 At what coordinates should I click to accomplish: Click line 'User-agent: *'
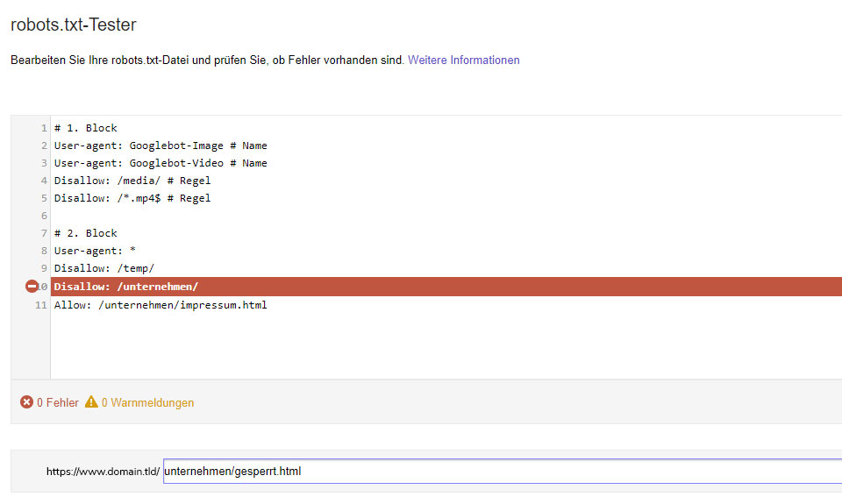95,251
